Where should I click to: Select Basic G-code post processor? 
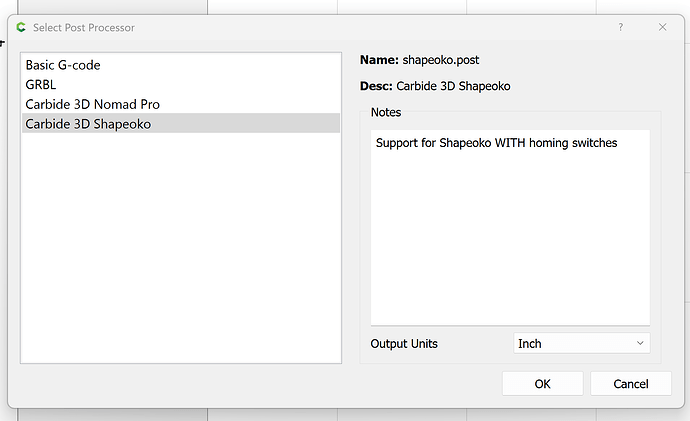tap(63, 65)
